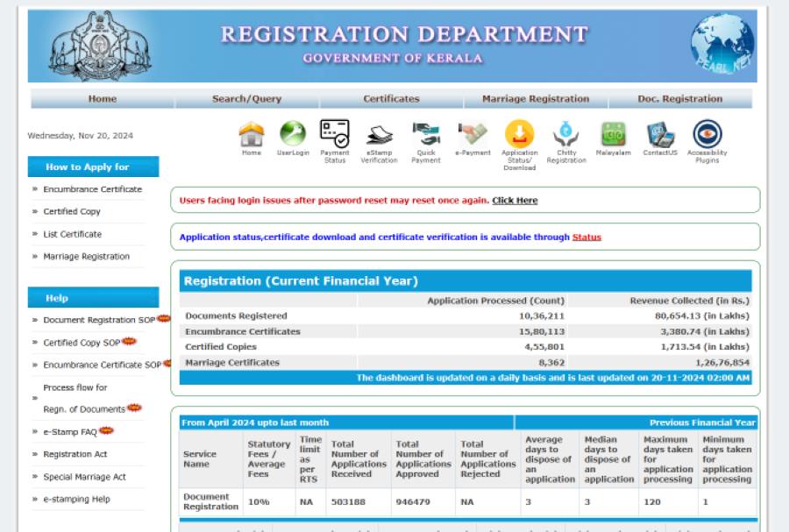
Task: Open the Doc. Registration menu
Action: point(680,98)
